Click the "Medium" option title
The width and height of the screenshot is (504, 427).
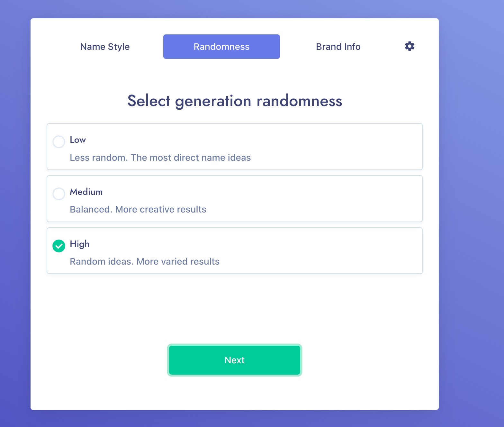(x=86, y=192)
